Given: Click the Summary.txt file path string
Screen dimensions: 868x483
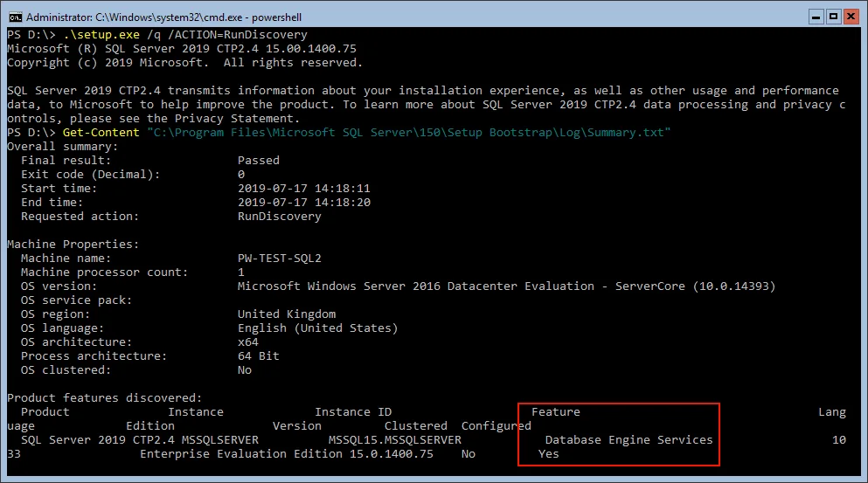Looking at the screenshot, I should (x=408, y=133).
